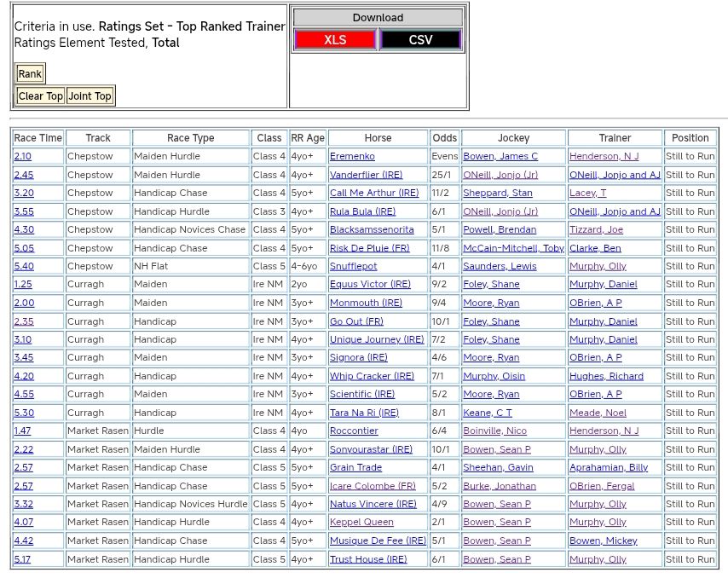The image size is (728, 584).
Task: Open trainer Henderson, N J in the Chepstow 2.10 row
Action: (x=604, y=157)
